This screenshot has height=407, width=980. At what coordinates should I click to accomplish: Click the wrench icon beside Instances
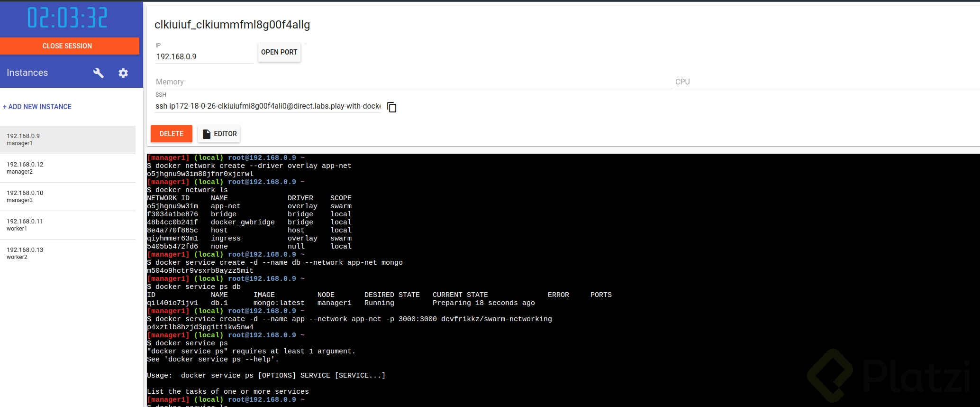pyautogui.click(x=99, y=73)
